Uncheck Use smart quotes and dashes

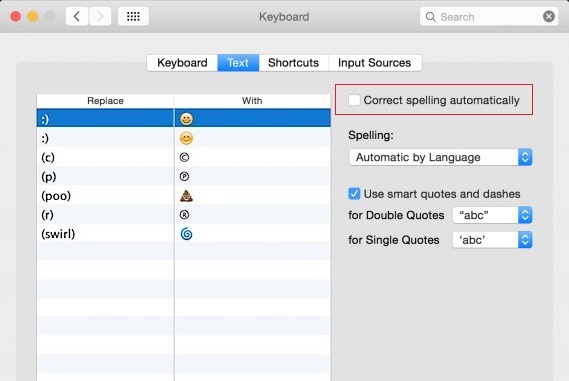coord(354,194)
